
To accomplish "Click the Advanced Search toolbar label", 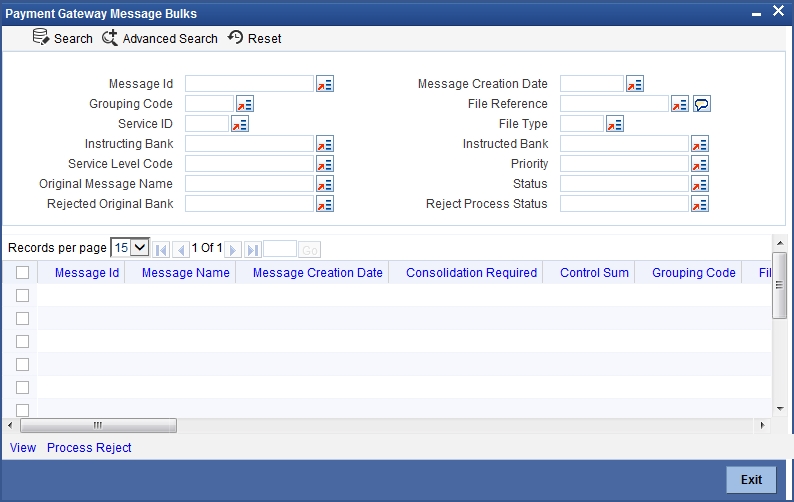I will 170,38.
